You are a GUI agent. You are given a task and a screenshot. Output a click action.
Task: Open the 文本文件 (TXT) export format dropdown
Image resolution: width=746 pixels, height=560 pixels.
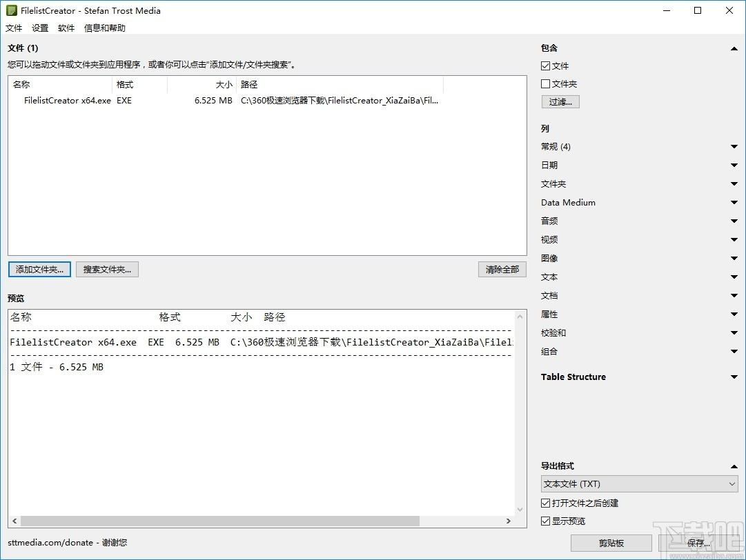click(640, 484)
